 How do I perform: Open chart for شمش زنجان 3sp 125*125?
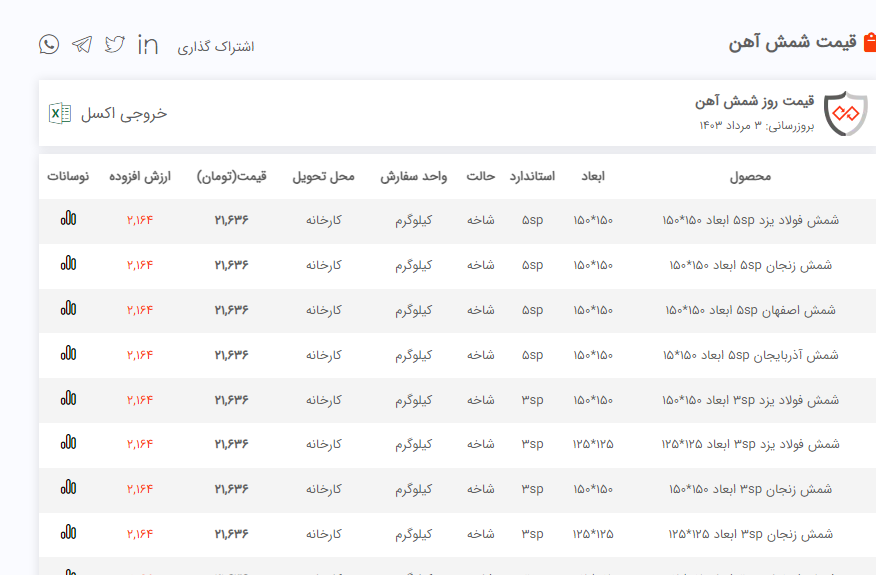68,533
